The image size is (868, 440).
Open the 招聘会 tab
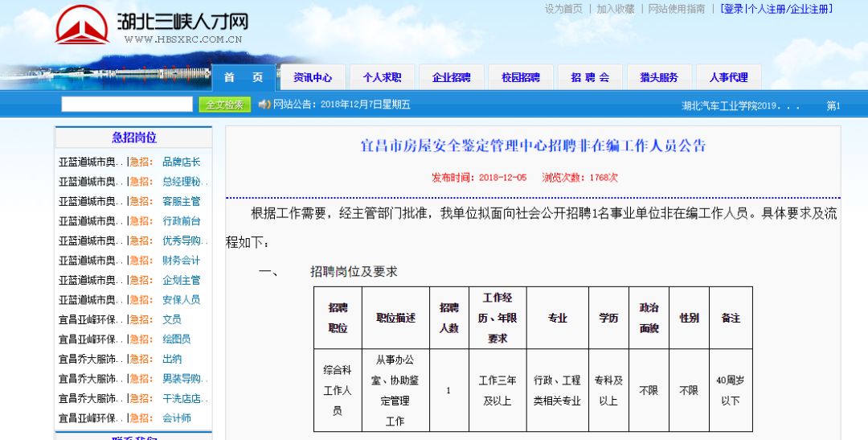(590, 78)
